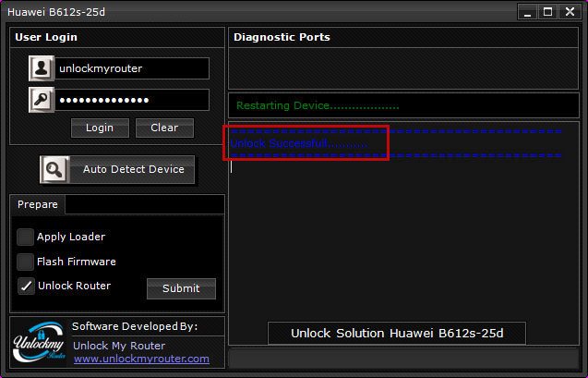Click the Diagnostic Ports header

coord(282,37)
